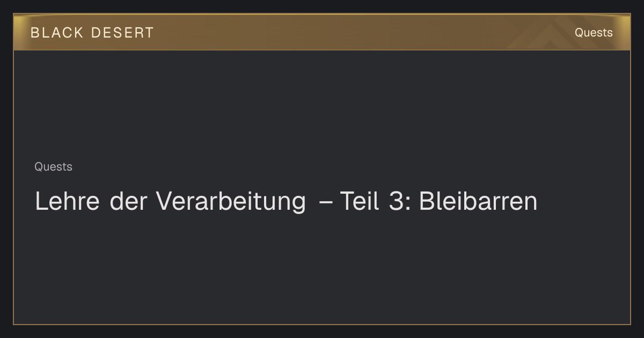Click the dash separator in the title
644x338 pixels.
pos(326,202)
